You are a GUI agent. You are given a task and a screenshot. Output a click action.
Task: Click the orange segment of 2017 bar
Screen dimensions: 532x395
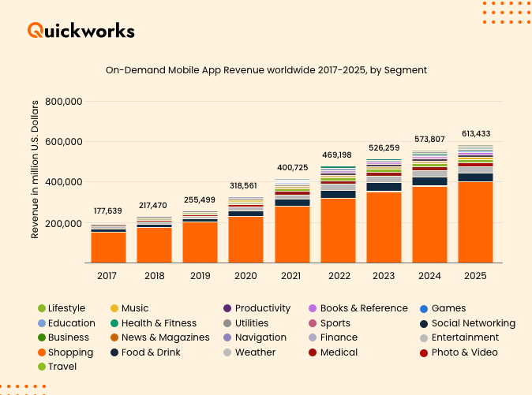pyautogui.click(x=108, y=247)
